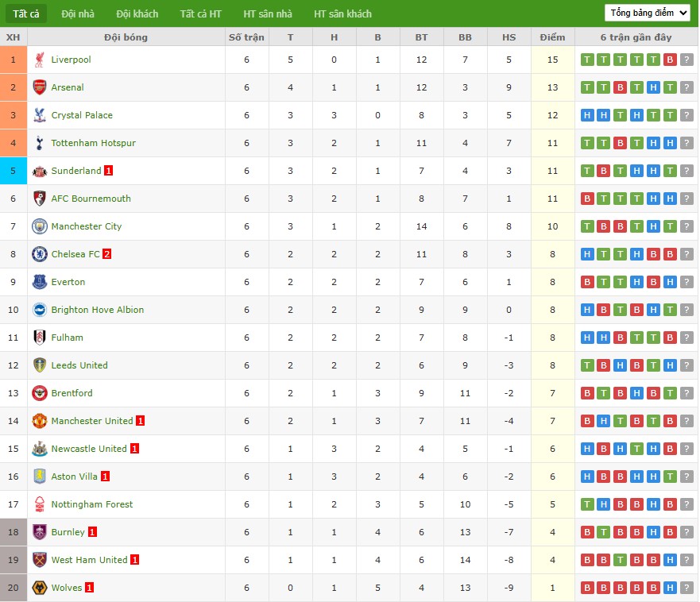This screenshot has width=700, height=602.
Task: Open the Tottenham Hotspur team link
Action: click(93, 143)
